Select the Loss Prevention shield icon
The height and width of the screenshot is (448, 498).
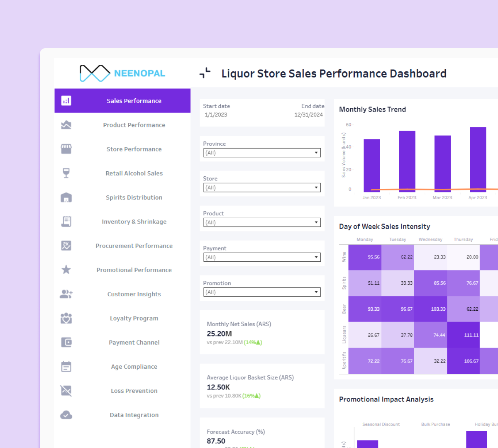[66, 390]
